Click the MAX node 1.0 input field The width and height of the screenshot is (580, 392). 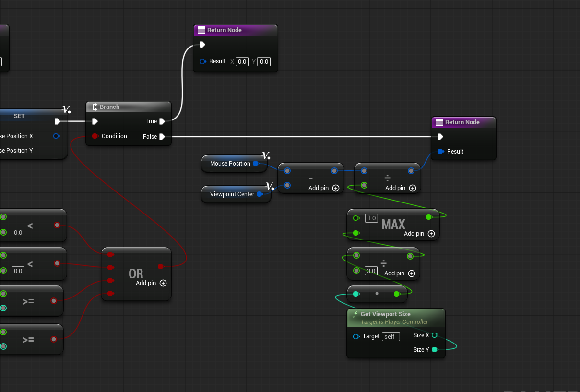371,218
